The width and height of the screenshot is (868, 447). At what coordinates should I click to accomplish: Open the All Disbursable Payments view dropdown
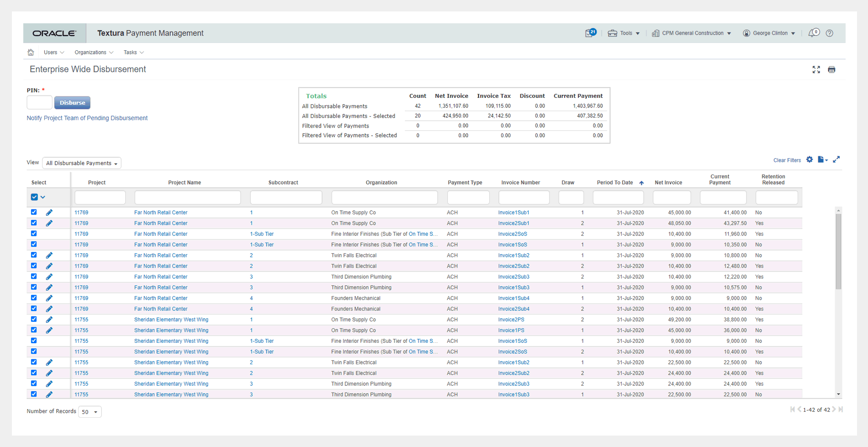81,163
